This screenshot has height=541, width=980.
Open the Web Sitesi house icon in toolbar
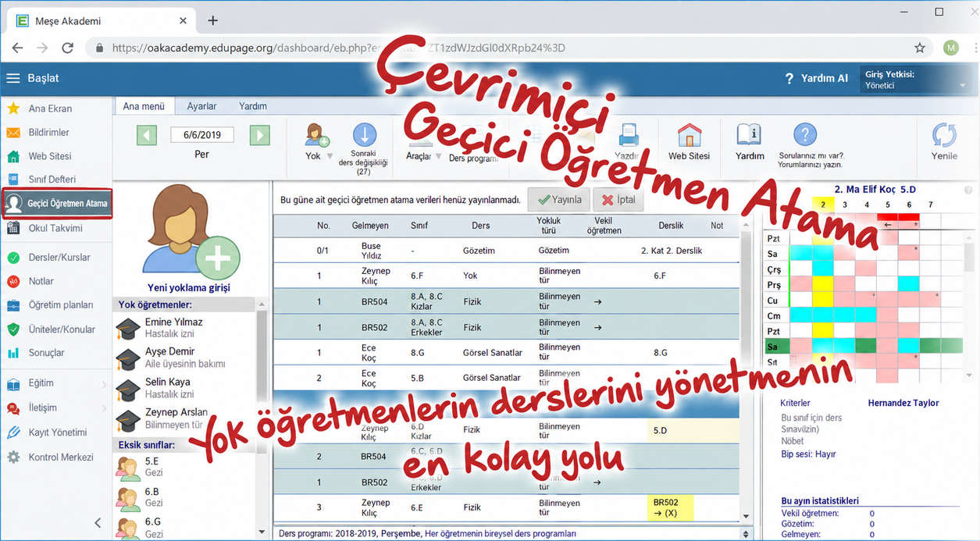coord(689,135)
